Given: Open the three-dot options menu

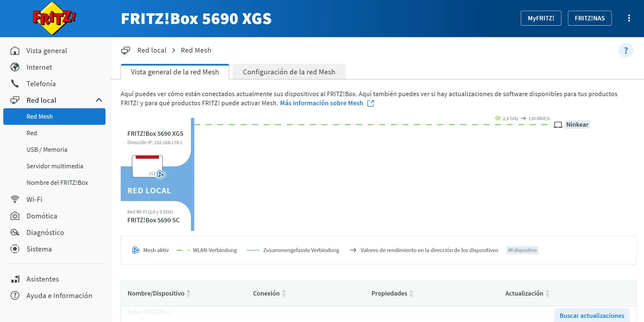Looking at the screenshot, I should (629, 18).
